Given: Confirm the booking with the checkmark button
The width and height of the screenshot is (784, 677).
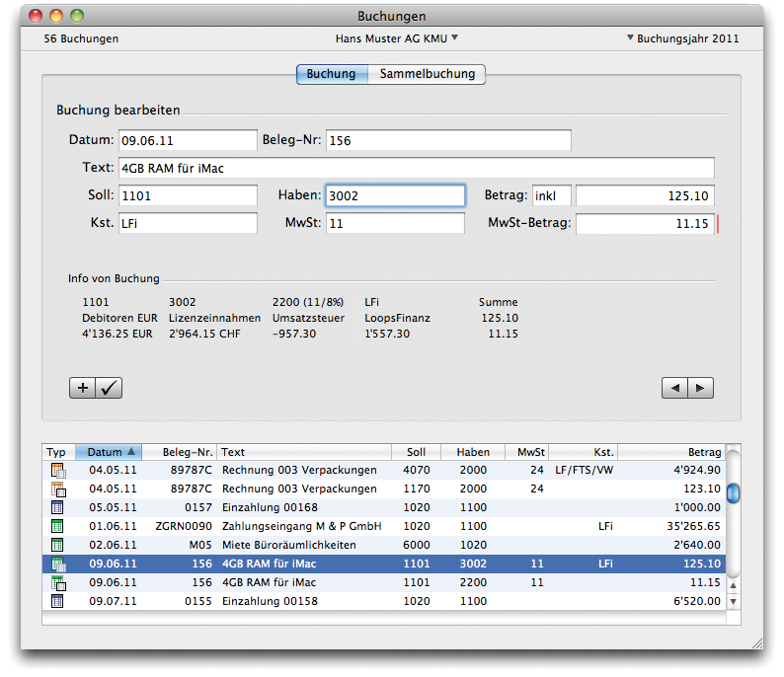Looking at the screenshot, I should [109, 388].
